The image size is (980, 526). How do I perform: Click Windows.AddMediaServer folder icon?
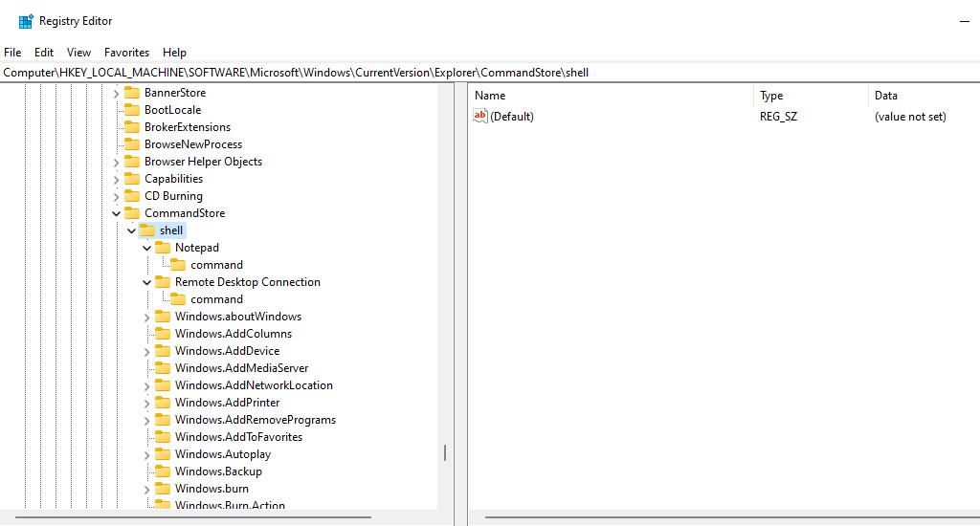pyautogui.click(x=163, y=368)
